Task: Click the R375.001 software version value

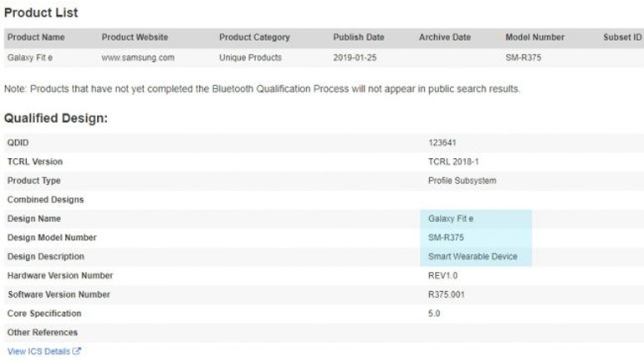Action: [447, 294]
